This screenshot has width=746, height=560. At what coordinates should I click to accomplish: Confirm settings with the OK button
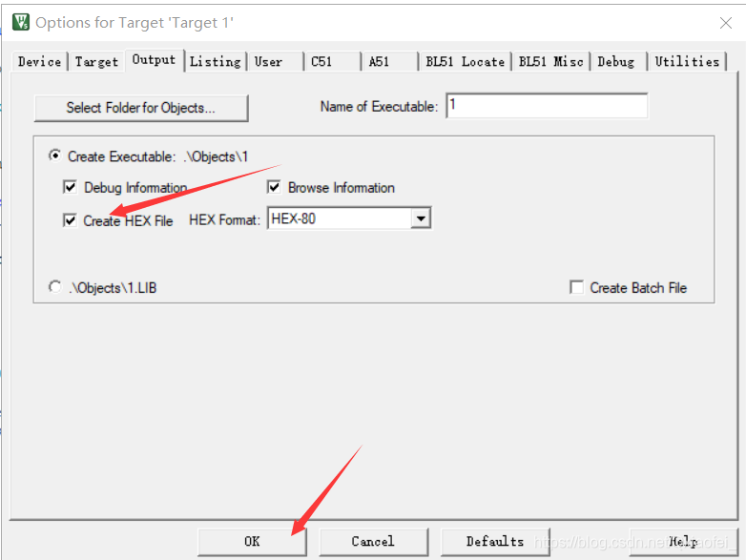point(252,542)
